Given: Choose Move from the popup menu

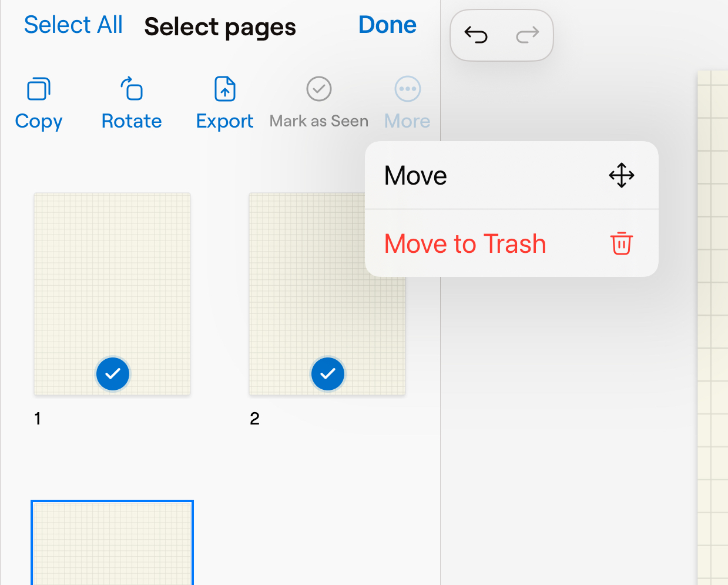Looking at the screenshot, I should point(416,175).
